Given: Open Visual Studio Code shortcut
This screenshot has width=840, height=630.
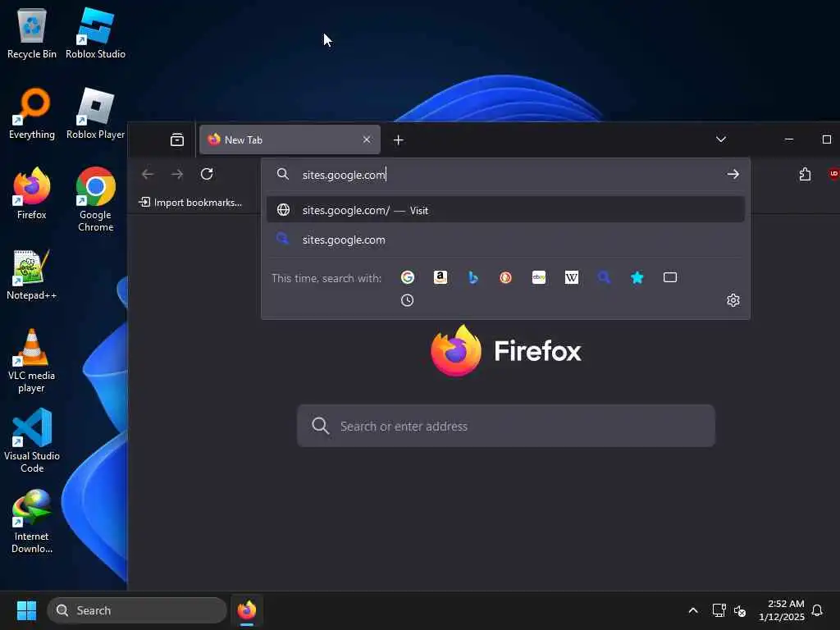Looking at the screenshot, I should (x=32, y=441).
